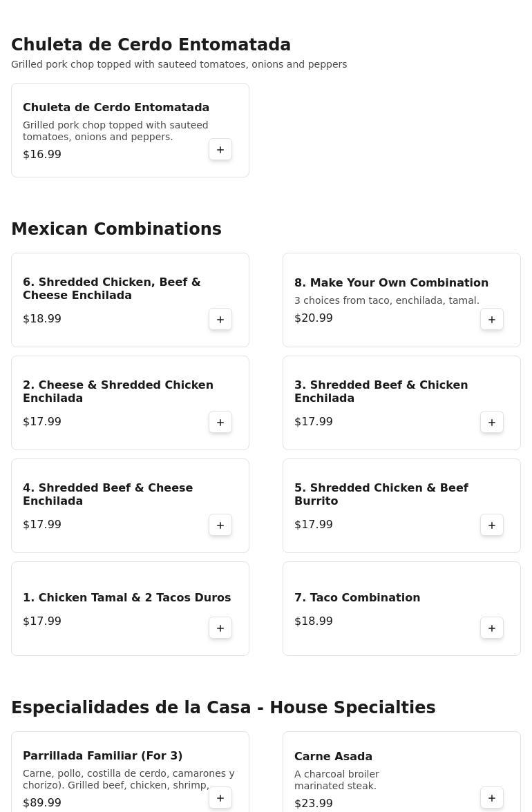Add Chuleta de Cerdo Entomatada to order

pos(220,150)
